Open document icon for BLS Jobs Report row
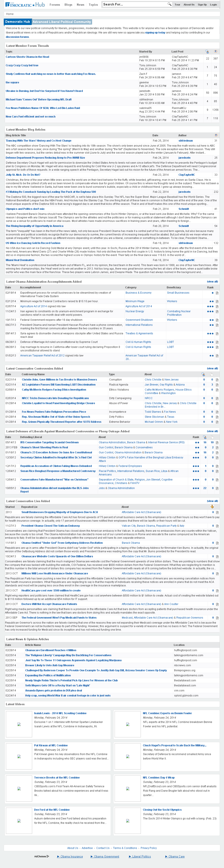This screenshot has width=224, height=868. coord(217,488)
